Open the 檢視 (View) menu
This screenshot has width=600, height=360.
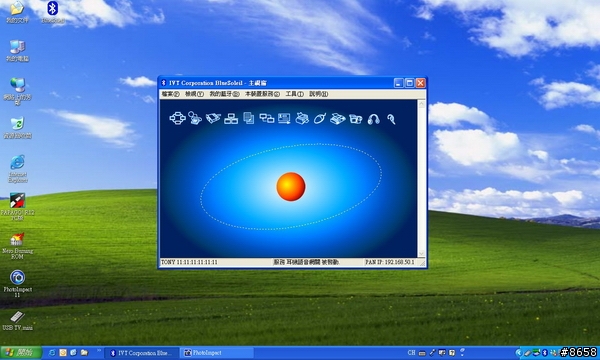(x=194, y=94)
